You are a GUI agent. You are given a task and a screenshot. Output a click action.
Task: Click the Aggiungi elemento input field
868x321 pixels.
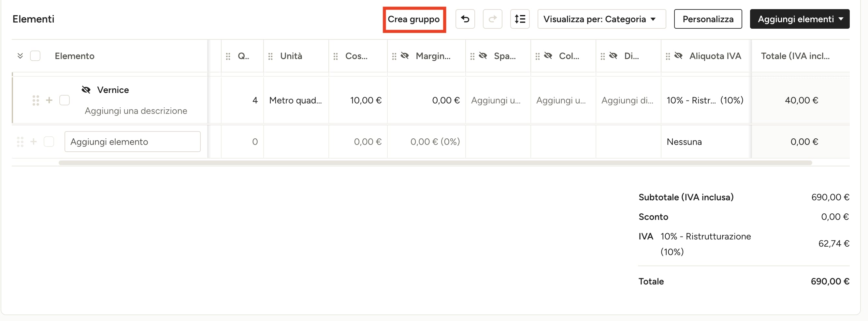(x=132, y=142)
